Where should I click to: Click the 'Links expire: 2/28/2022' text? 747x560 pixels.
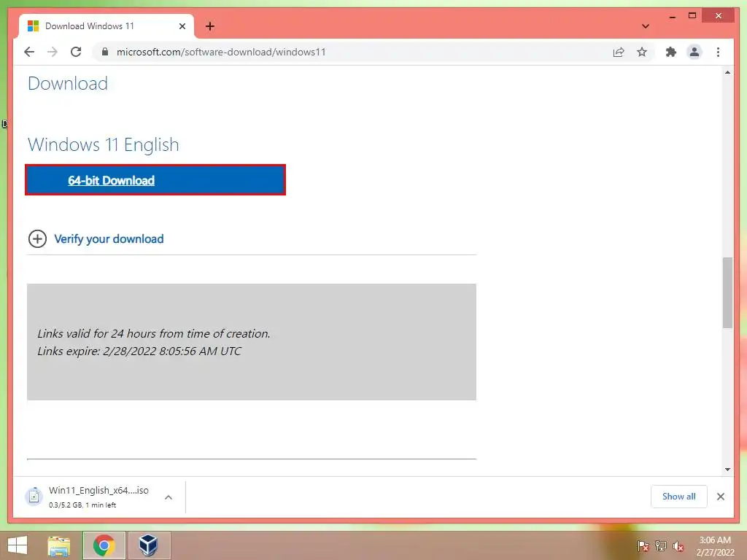(x=139, y=351)
